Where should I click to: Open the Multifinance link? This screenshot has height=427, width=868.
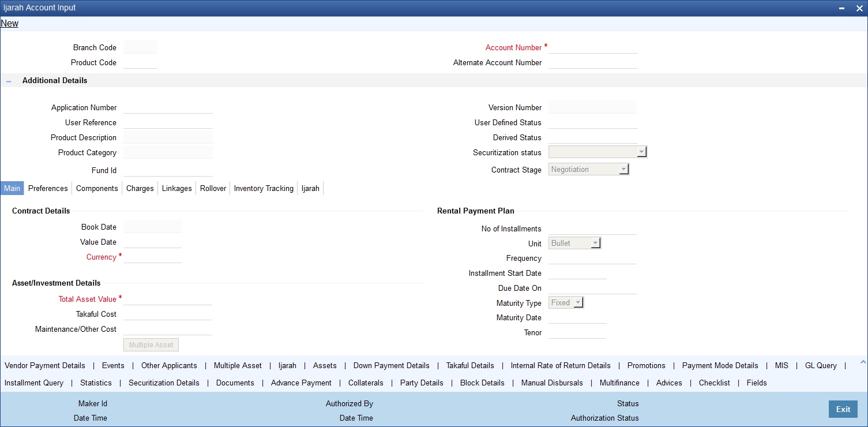click(x=619, y=383)
